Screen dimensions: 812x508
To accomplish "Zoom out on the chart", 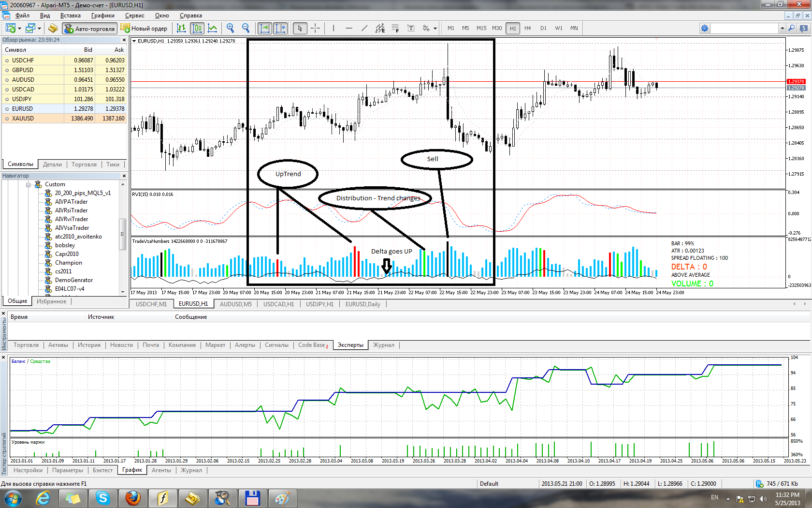I will coord(246,28).
